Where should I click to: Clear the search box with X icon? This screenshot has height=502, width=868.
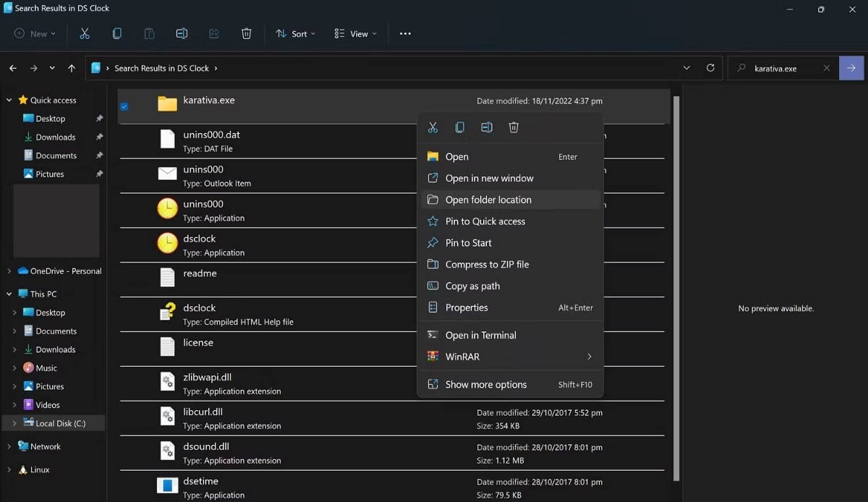click(826, 68)
